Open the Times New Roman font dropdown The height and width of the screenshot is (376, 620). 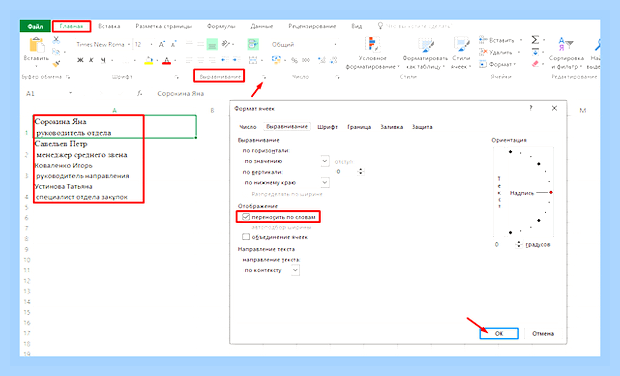point(129,44)
